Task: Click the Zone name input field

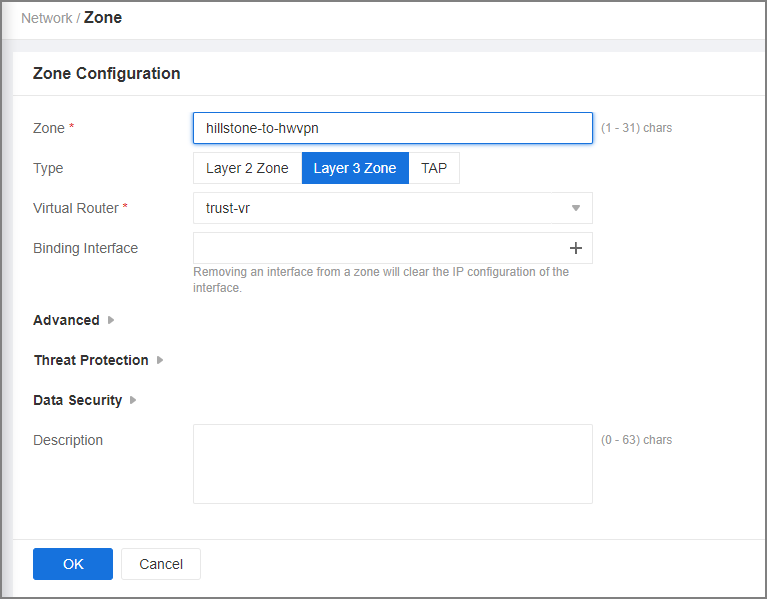Action: pyautogui.click(x=393, y=128)
